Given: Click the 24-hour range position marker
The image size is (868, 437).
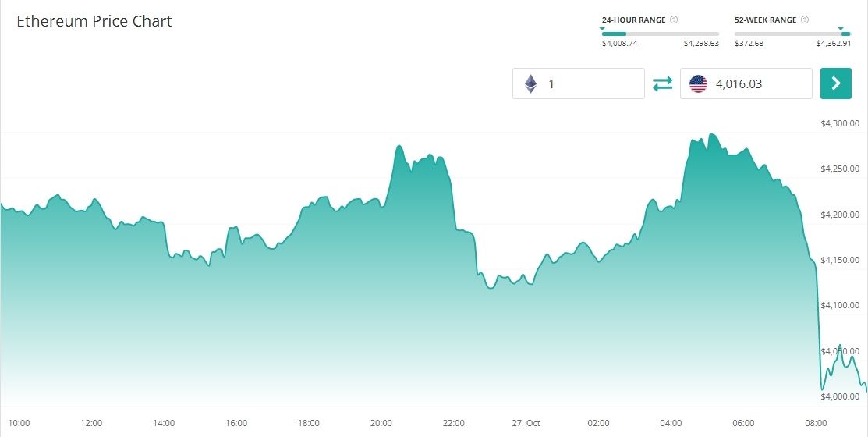Looking at the screenshot, I should click(602, 28).
